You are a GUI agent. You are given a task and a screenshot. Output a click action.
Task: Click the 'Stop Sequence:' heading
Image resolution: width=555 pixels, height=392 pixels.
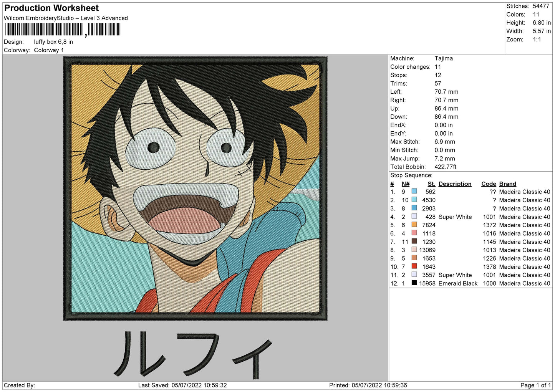(411, 175)
